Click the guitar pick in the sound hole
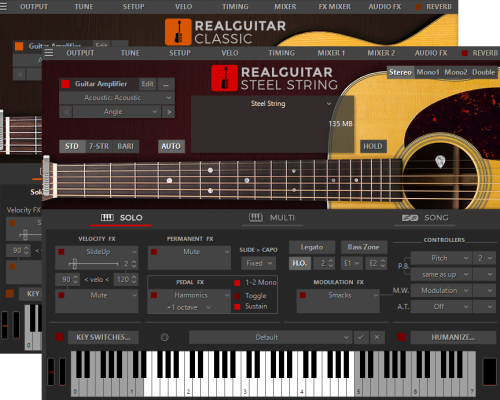The height and width of the screenshot is (400, 500). pos(440,162)
